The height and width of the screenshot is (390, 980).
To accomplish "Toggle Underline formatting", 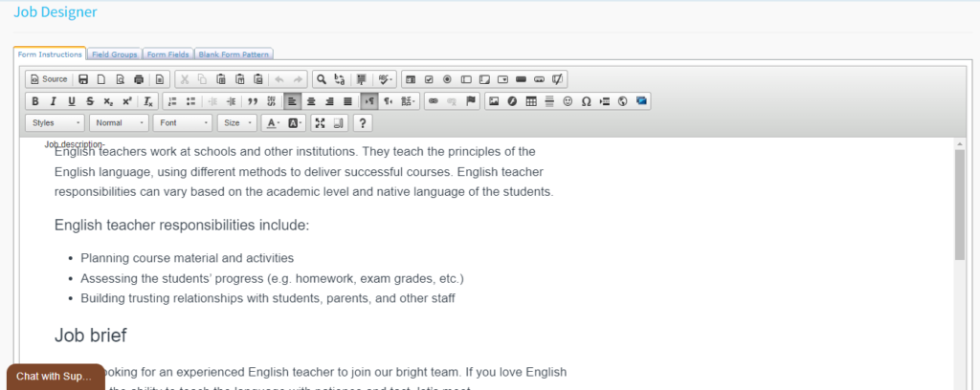I will tap(72, 101).
